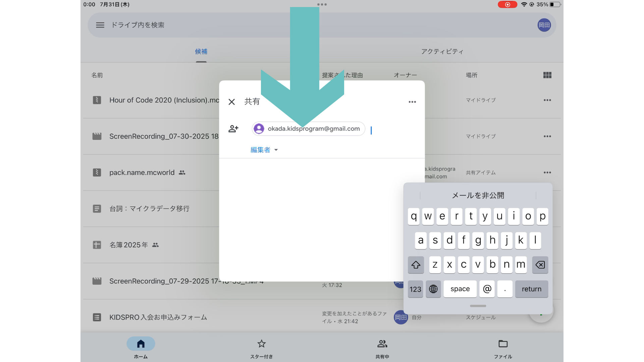
Task: Tap メールを非公開 keyboard suggestion
Action: click(478, 195)
